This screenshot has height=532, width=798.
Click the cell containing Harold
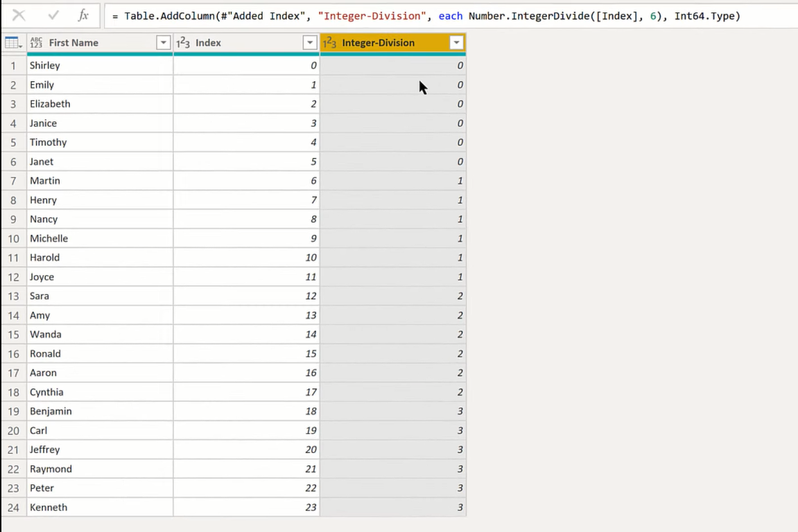click(101, 258)
